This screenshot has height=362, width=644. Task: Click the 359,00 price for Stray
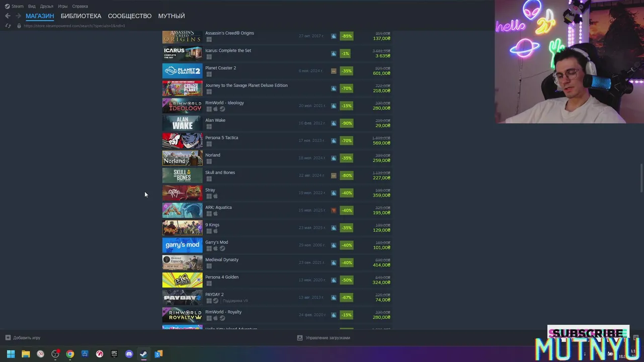pyautogui.click(x=382, y=195)
